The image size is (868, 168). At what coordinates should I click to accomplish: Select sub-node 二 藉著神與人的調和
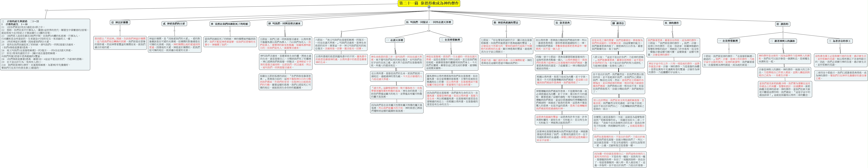click(x=783, y=41)
